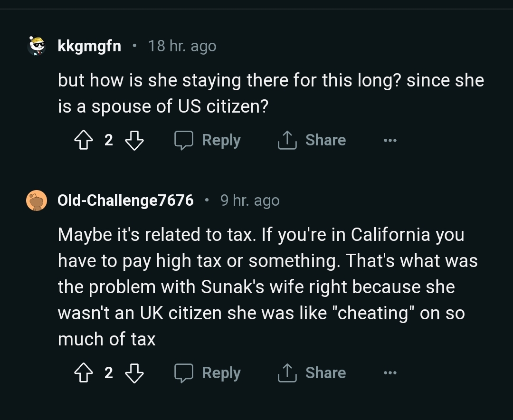Open more options on kkgmgfn's comment
Screen dimensions: 513x420
point(390,141)
